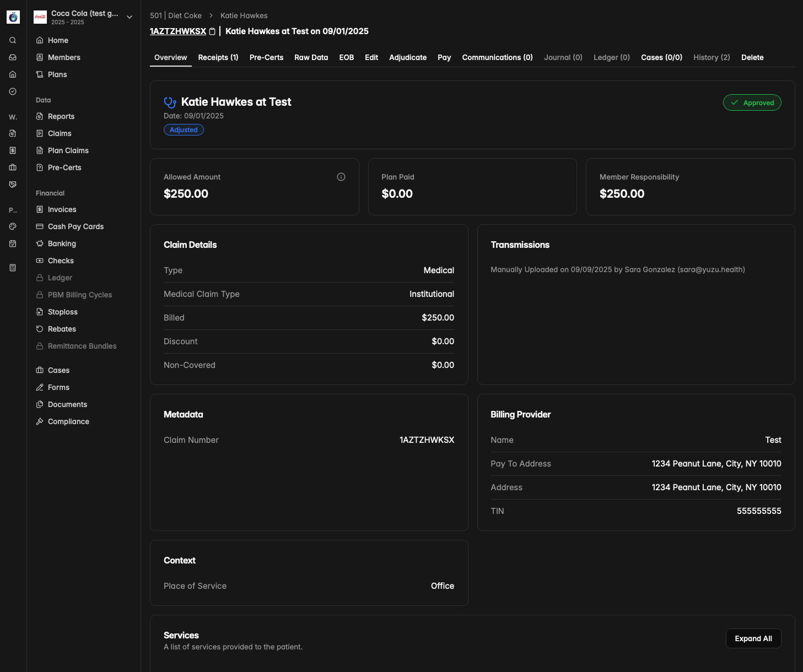Click the pencil icon beside Forms
This screenshot has width=803, height=672.
40,387
